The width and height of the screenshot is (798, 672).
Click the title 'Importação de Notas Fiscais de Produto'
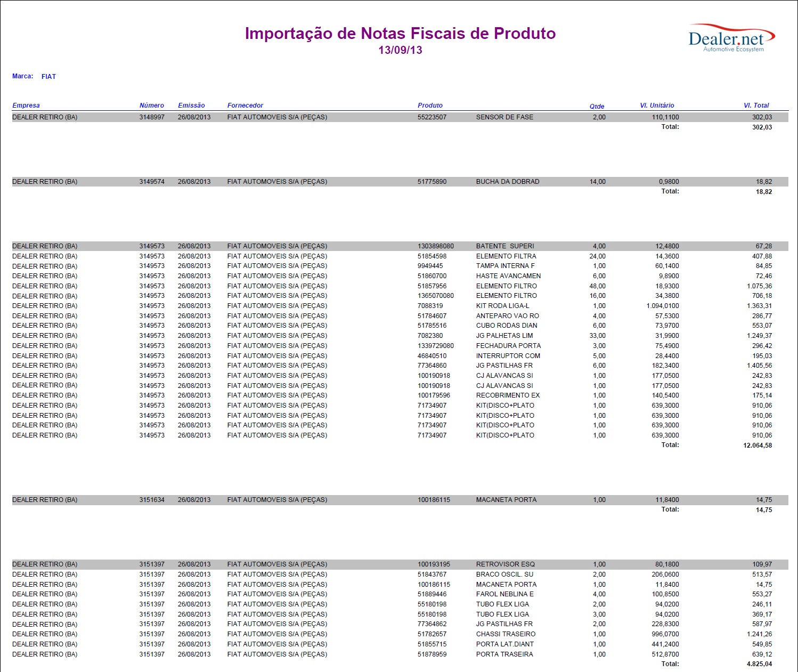click(x=400, y=33)
